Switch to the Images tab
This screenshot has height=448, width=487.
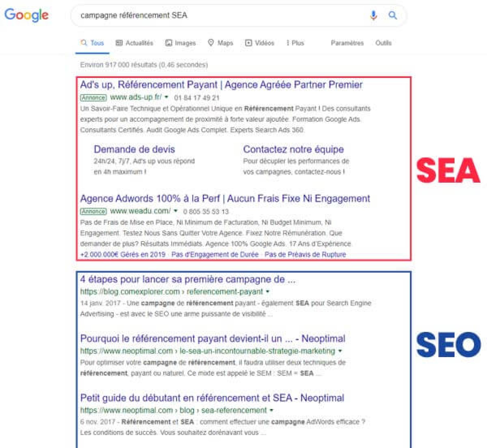point(180,43)
